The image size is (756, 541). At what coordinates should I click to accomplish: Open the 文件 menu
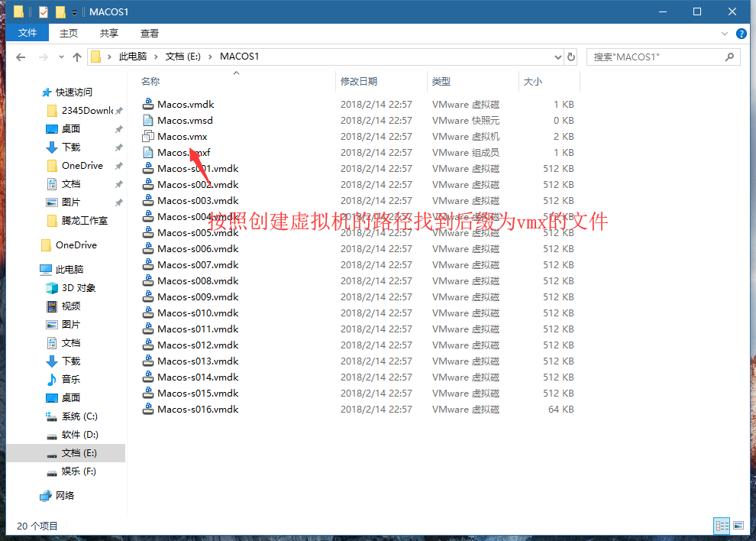27,33
